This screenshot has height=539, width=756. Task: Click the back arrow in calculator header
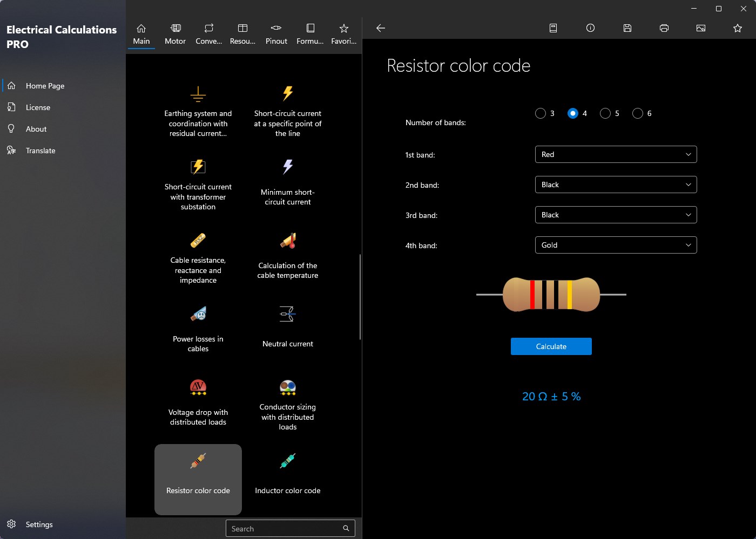pos(381,28)
